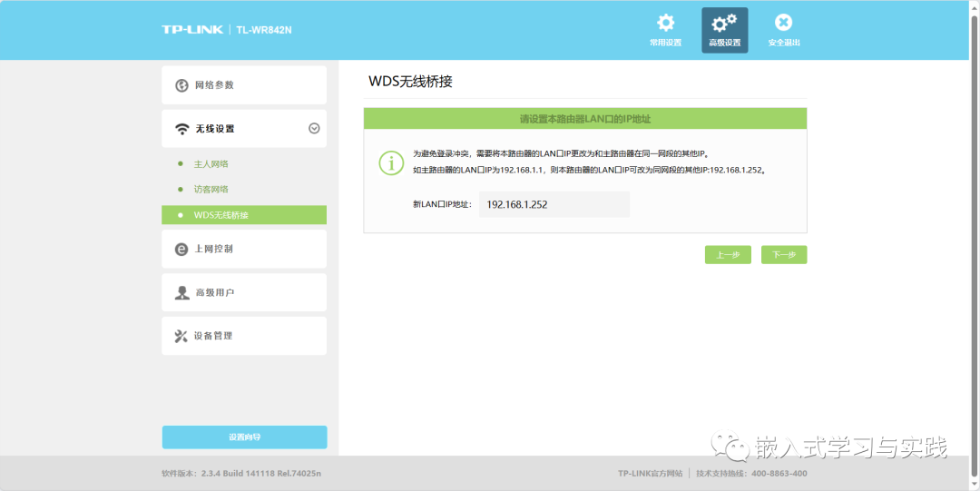Select 访客网络 submenu item
980x491 pixels.
tap(211, 189)
